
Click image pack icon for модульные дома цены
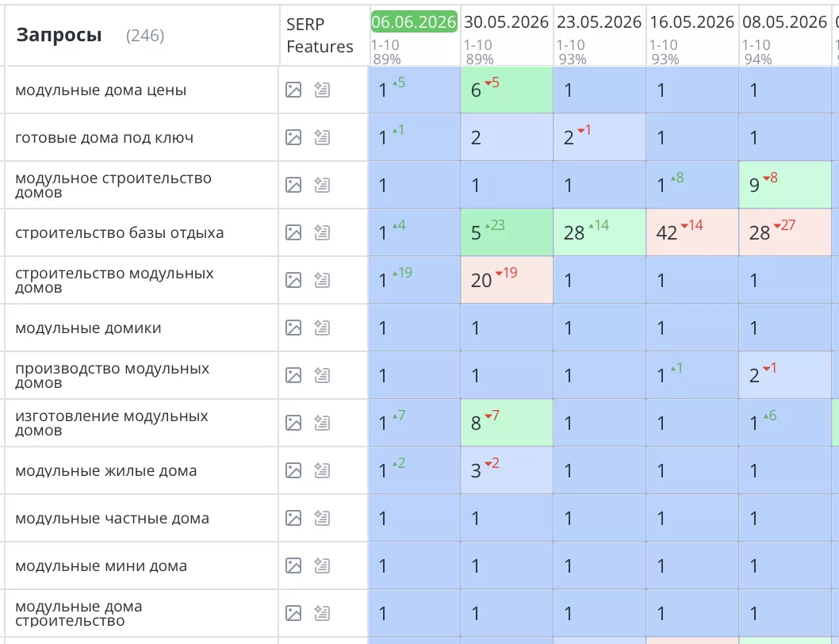click(x=293, y=90)
